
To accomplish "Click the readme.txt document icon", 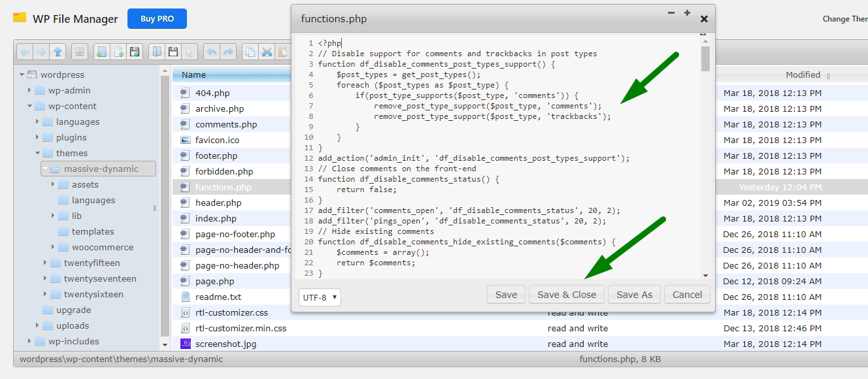I will (185, 297).
